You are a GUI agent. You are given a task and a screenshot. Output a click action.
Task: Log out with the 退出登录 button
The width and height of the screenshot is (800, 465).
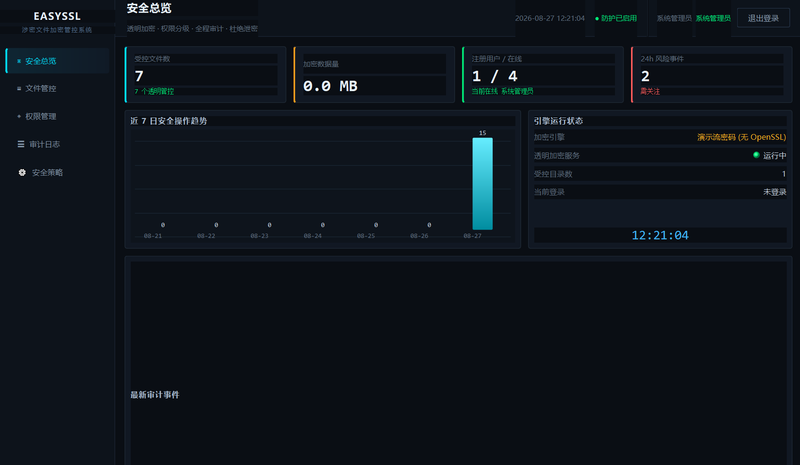[763, 18]
